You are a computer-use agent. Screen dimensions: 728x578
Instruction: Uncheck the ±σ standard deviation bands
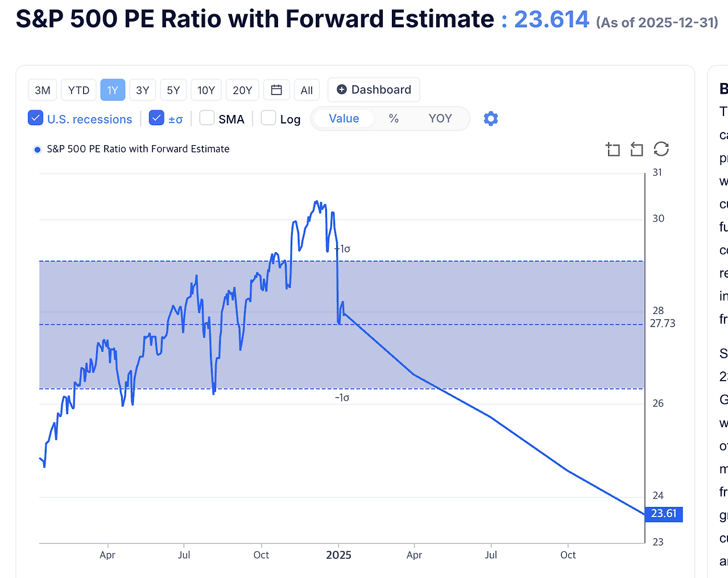click(x=156, y=118)
